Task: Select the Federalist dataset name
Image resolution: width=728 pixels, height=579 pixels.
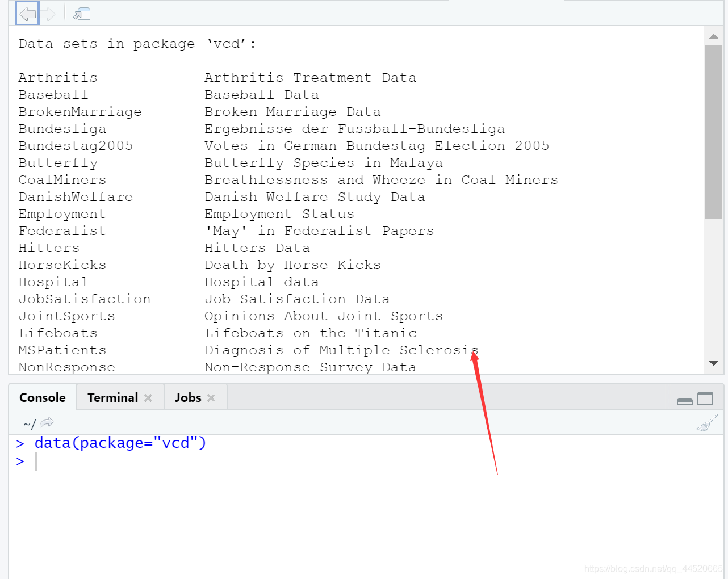Action: (62, 231)
